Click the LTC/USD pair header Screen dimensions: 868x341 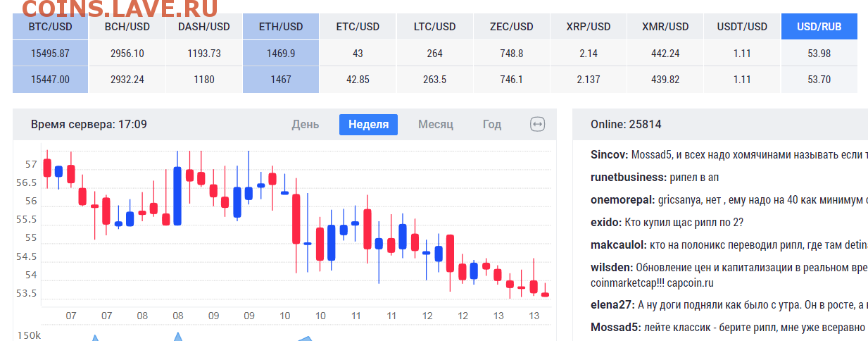[x=435, y=27]
